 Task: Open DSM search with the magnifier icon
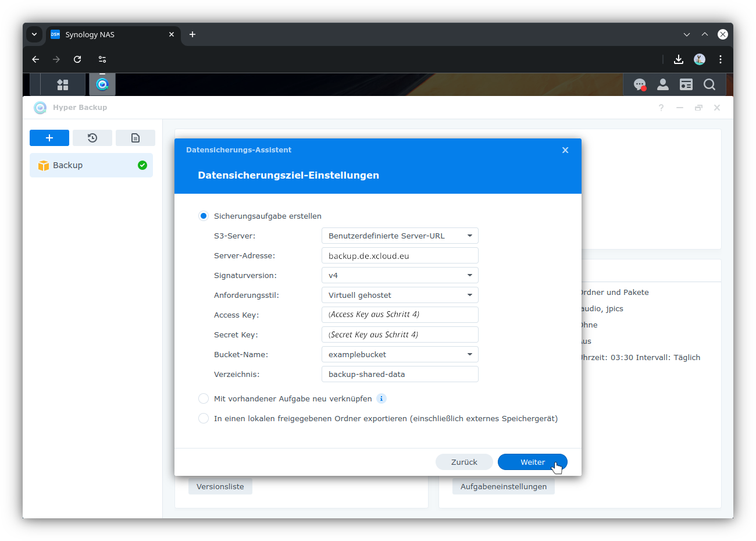point(709,84)
